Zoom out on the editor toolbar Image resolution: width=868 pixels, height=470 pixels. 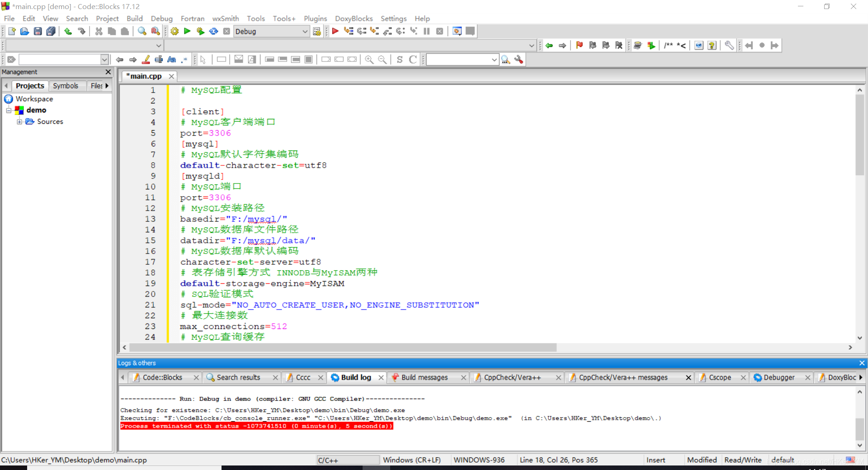[382, 59]
